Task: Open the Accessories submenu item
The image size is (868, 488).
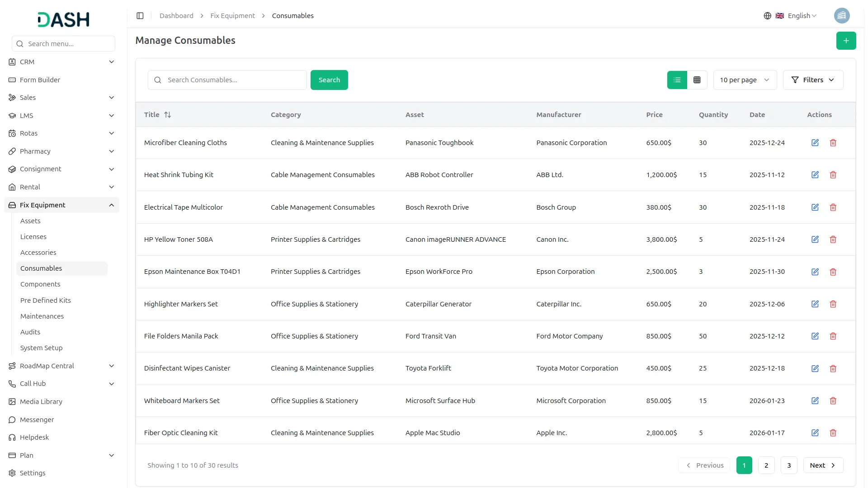Action: [38, 253]
